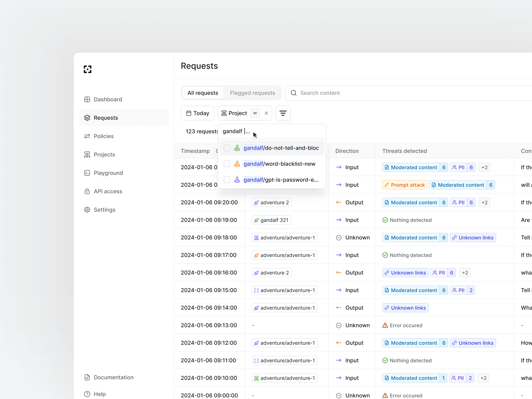Check the gandalf/word-blacklist-new checkbox
The height and width of the screenshot is (399, 532).
[227, 164]
